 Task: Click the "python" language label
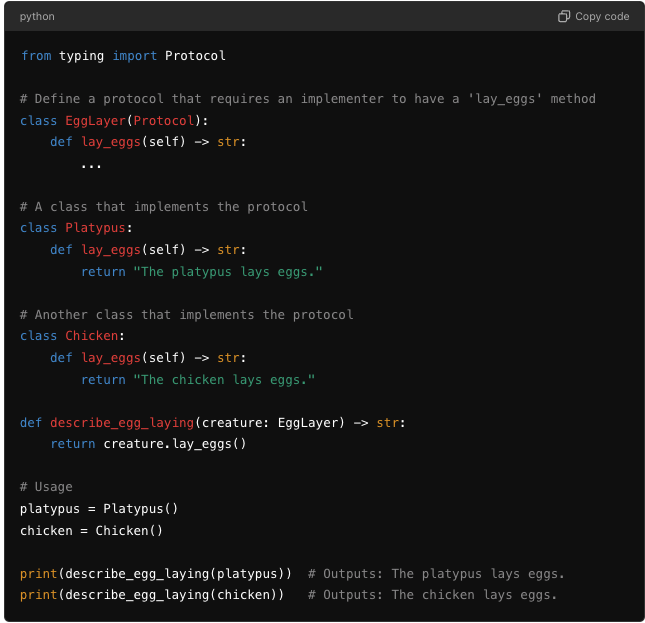coord(37,16)
